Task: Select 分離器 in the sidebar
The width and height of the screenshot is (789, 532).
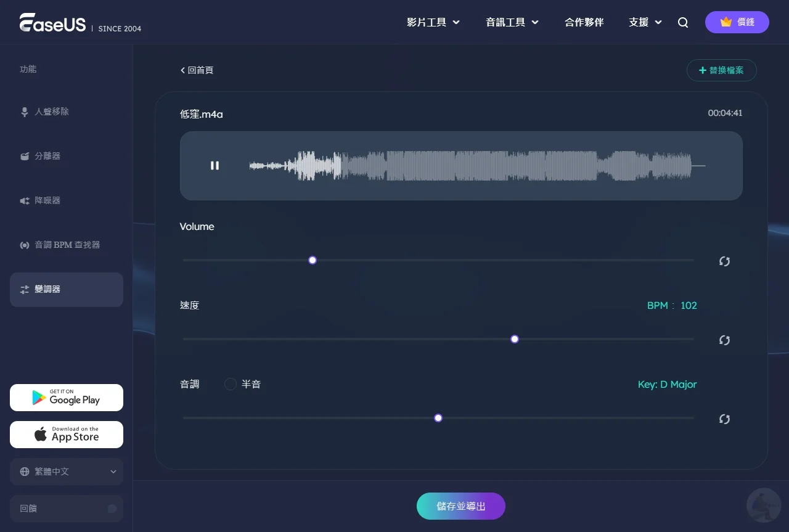Action: pos(67,156)
